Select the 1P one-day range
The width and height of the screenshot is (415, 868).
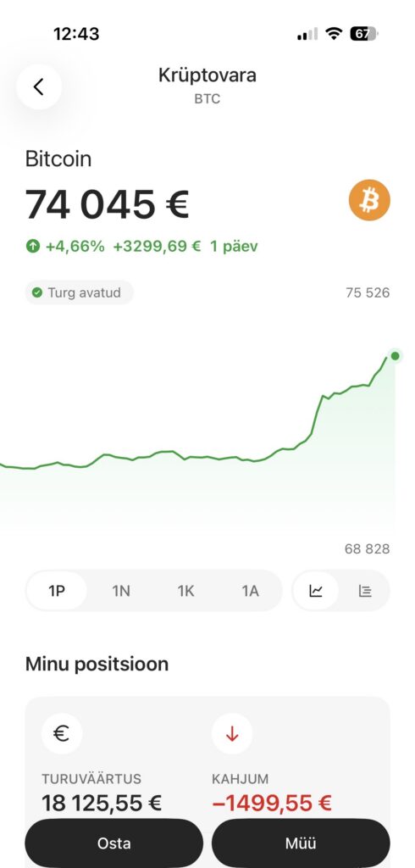coord(57,591)
